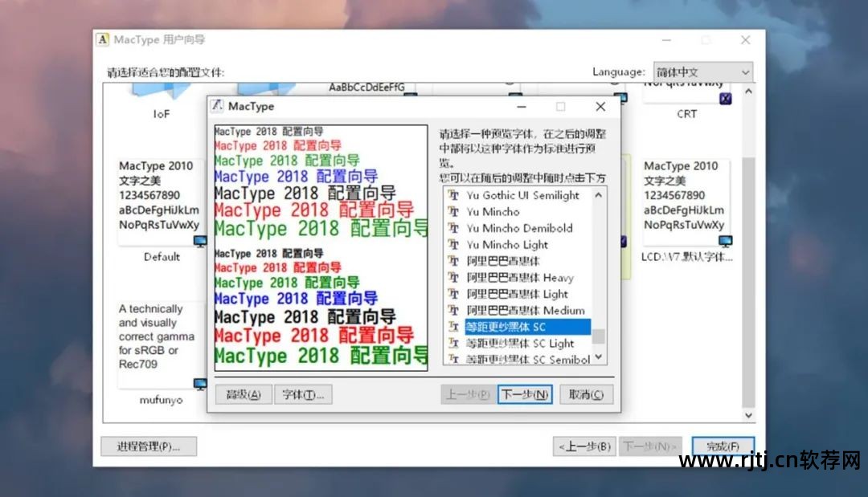
Task: Click the blue badge icon on the CRT profile
Action: 726,97
